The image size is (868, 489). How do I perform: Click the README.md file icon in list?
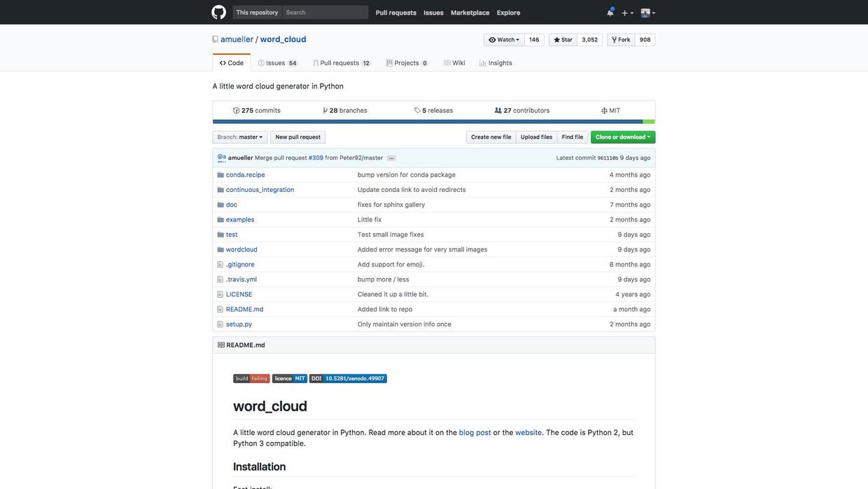220,310
